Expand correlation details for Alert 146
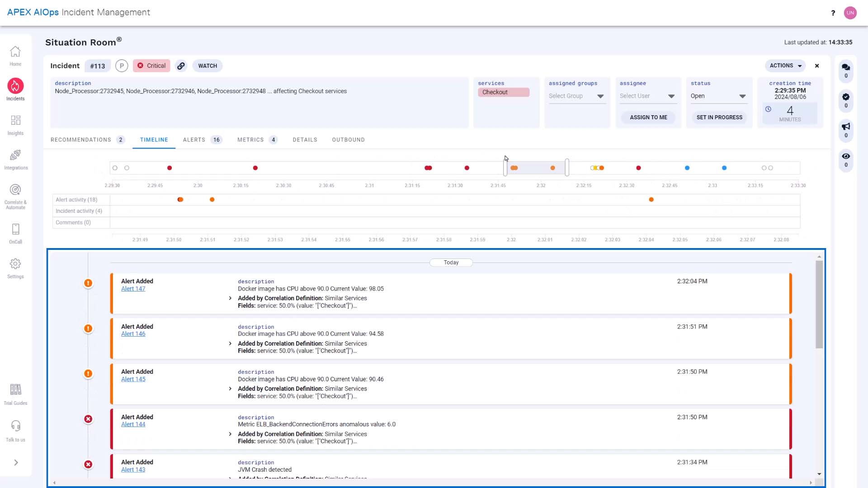This screenshot has height=488, width=868. pos(230,343)
